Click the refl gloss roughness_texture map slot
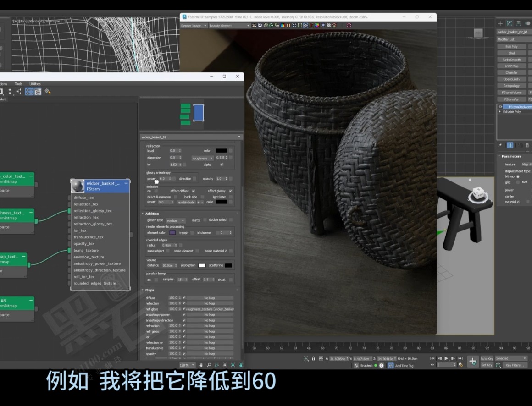 (x=210, y=309)
